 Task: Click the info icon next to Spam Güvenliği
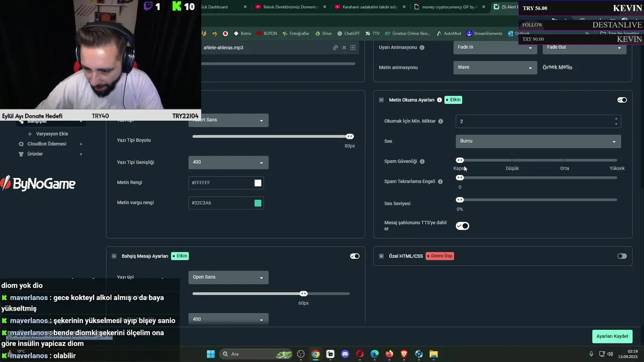pos(422,161)
